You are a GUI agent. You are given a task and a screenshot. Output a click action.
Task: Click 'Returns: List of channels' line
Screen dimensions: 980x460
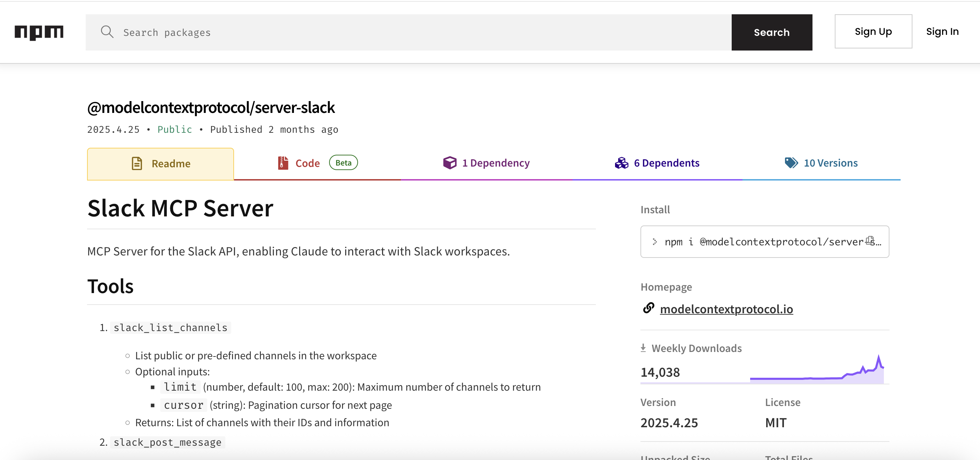click(262, 422)
